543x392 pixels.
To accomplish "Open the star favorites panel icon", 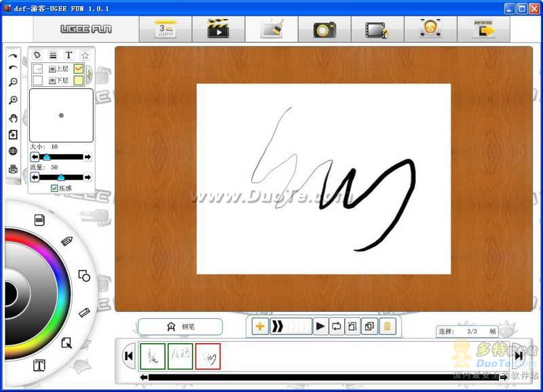I will tap(85, 55).
